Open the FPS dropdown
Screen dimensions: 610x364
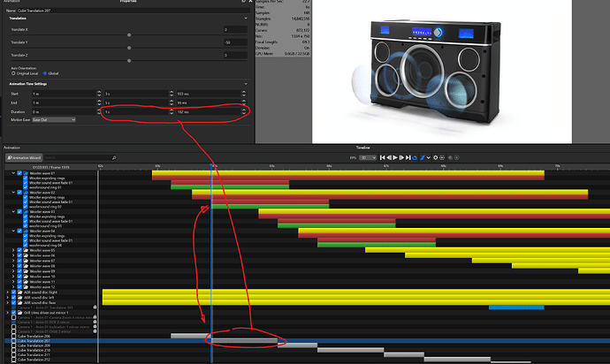[368, 157]
